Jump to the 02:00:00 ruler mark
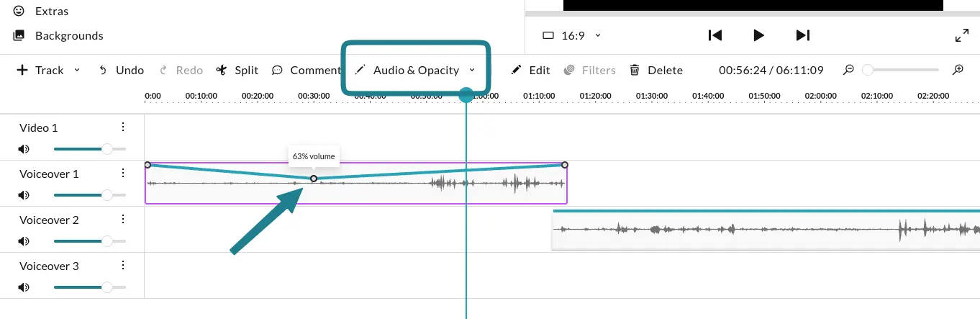This screenshot has height=319, width=980. pyautogui.click(x=820, y=96)
